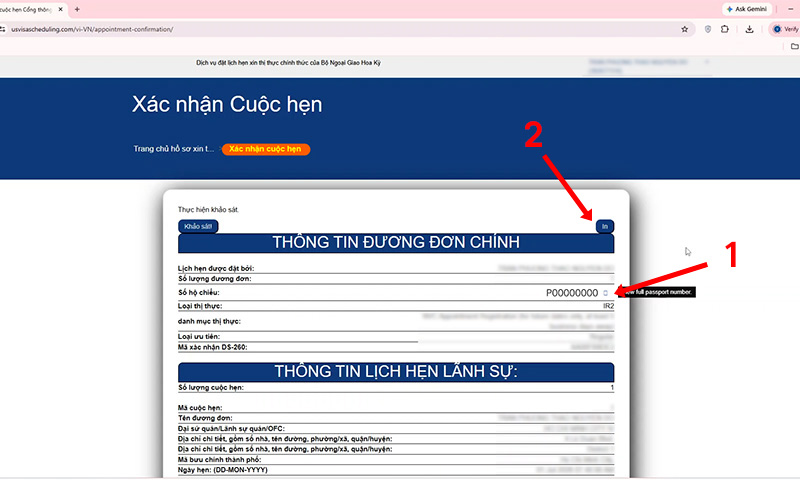Open the browser extensions puzzle icon
Viewport: 800px width, 500px height.
pos(724,29)
